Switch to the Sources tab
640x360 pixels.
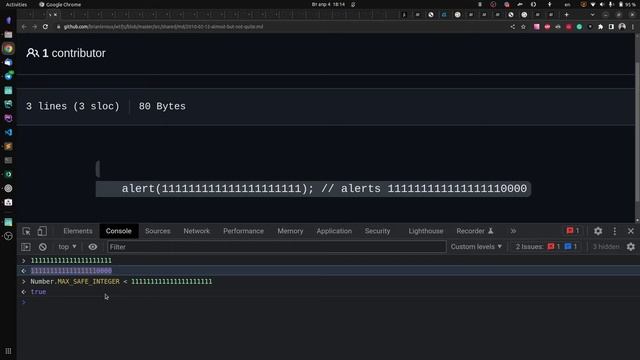(158, 231)
